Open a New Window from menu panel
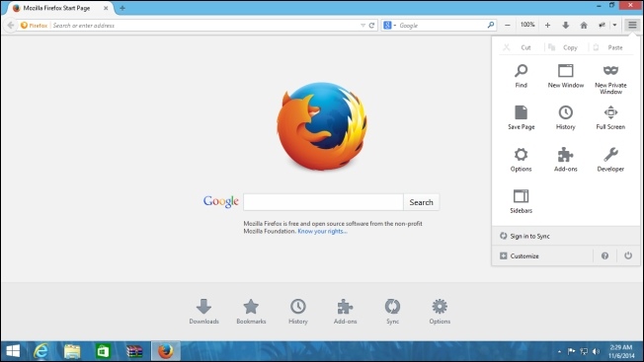The width and height of the screenshot is (644, 362). pos(566,76)
